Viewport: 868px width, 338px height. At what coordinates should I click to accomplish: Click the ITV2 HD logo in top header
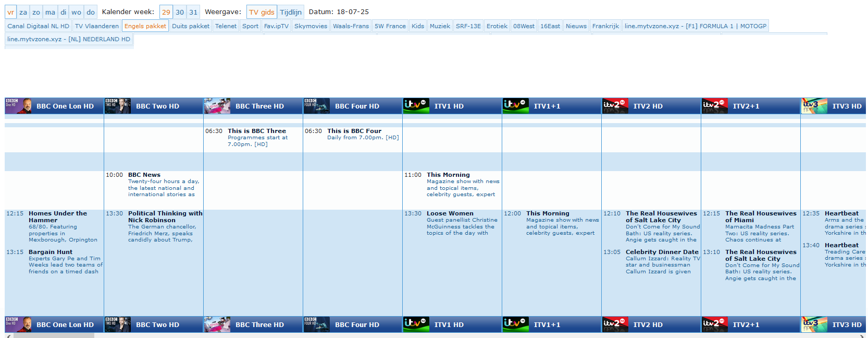[x=615, y=106]
